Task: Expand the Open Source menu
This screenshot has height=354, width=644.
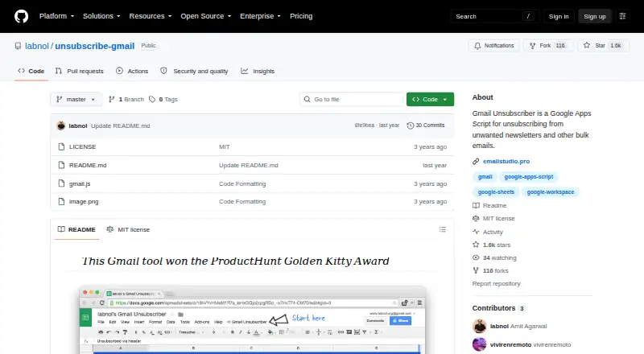Action: [206, 16]
